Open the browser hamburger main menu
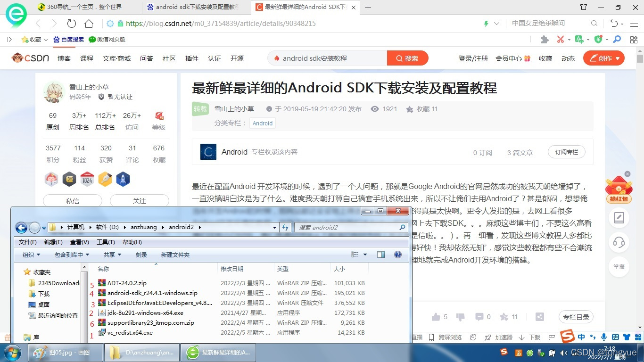644x362 pixels. (633, 23)
